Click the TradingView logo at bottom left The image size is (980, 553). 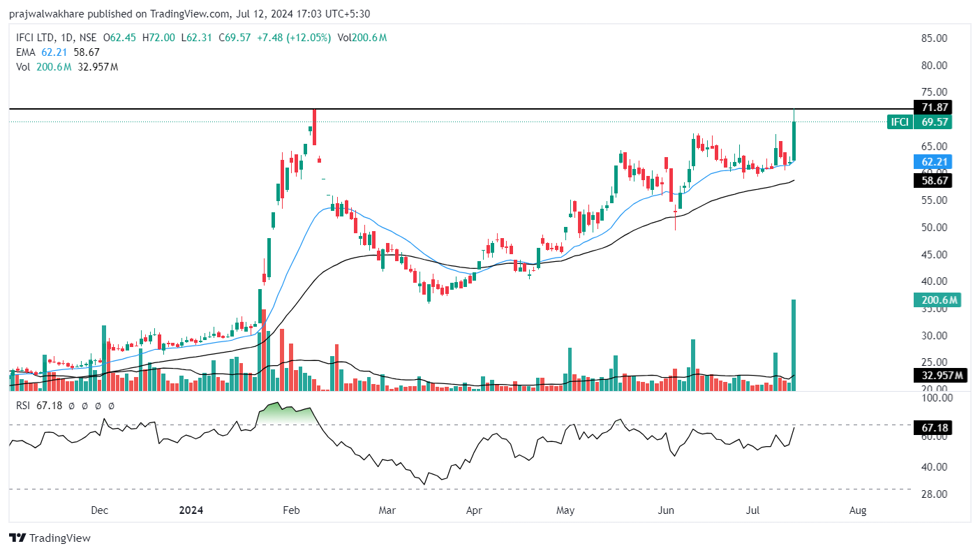click(x=50, y=538)
